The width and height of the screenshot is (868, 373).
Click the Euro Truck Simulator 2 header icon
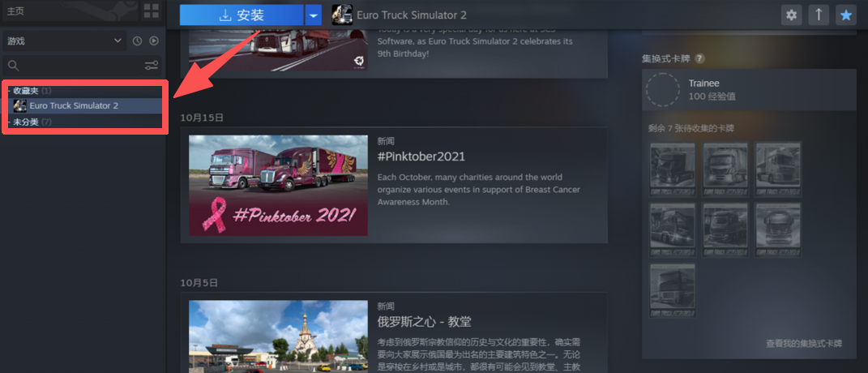[342, 15]
